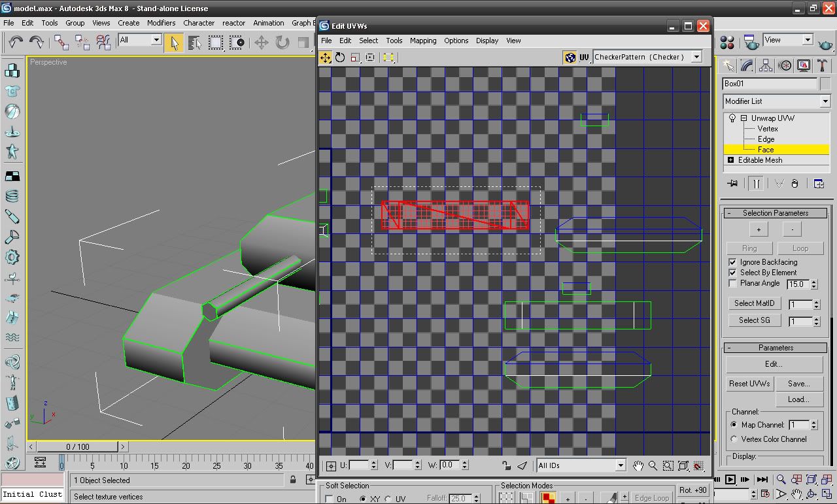This screenshot has height=504, width=837.
Task: Select the Move tool in Edit UVWs toolbar
Action: [x=325, y=58]
